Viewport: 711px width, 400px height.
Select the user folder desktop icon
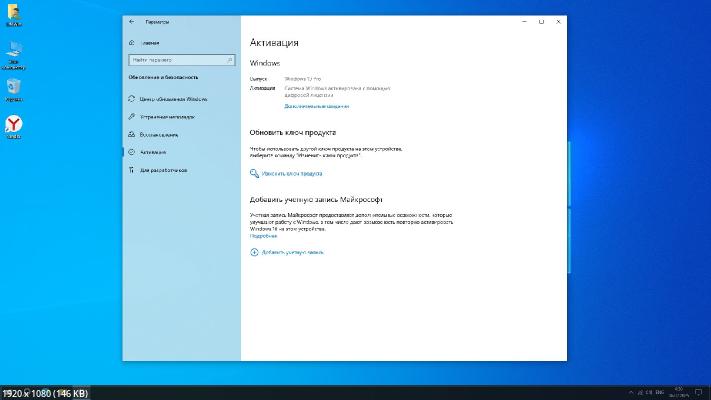[14, 15]
